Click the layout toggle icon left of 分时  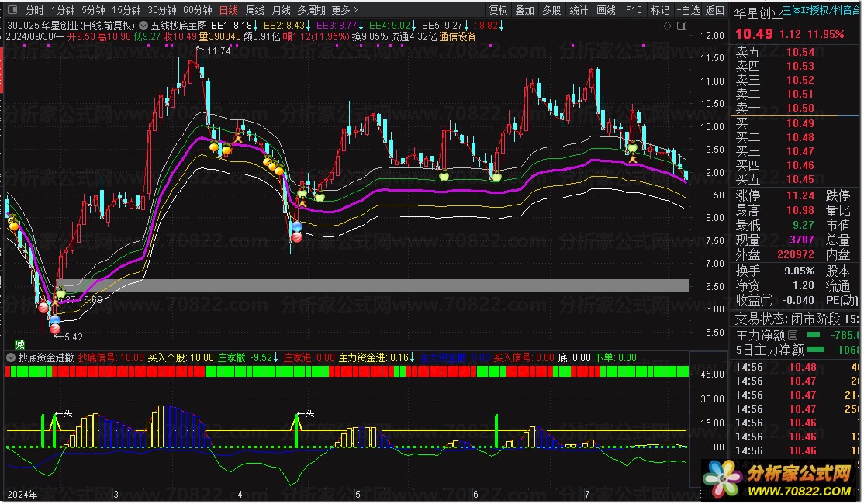click(12, 10)
